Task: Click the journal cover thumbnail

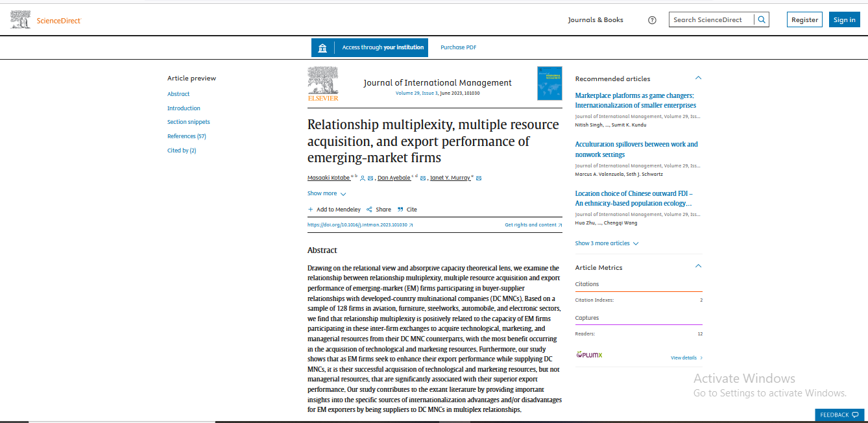Action: 549,83
